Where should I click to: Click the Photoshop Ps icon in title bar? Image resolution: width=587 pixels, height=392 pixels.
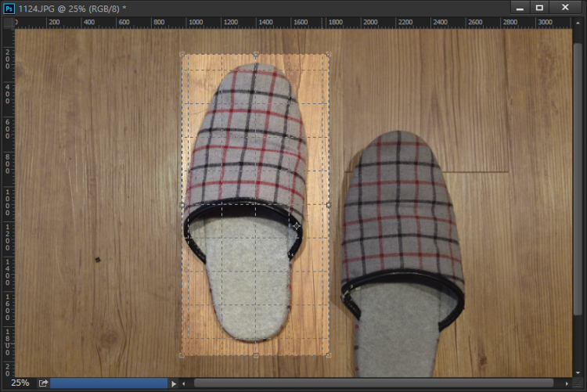click(9, 8)
